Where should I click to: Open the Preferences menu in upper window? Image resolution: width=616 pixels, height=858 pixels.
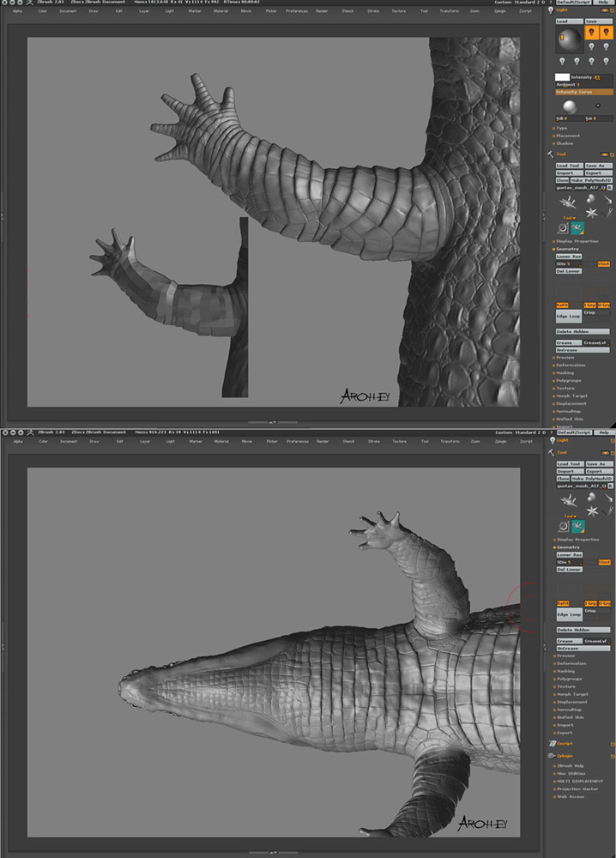(297, 11)
